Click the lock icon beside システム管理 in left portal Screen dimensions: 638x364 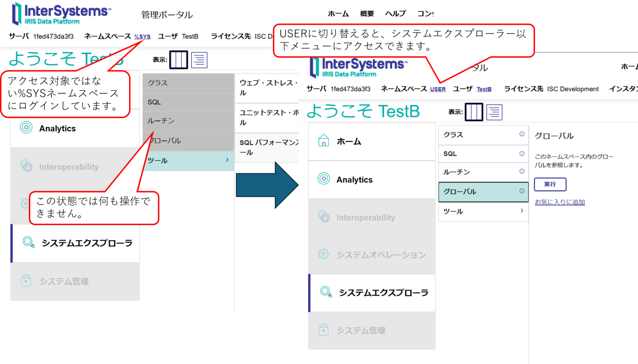[26, 280]
